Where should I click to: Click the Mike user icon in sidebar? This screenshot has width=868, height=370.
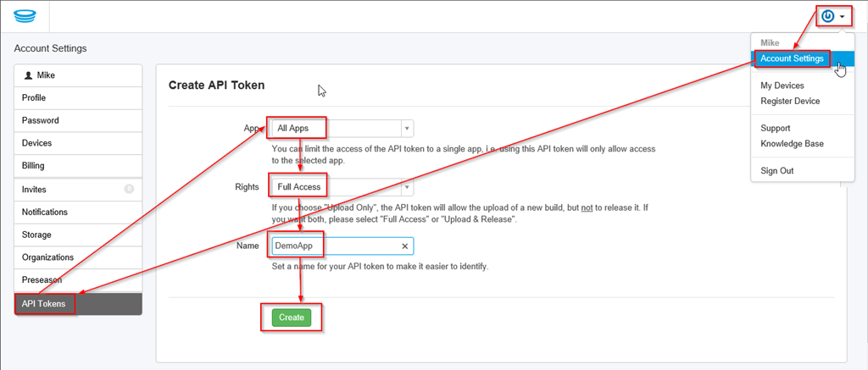(x=29, y=75)
